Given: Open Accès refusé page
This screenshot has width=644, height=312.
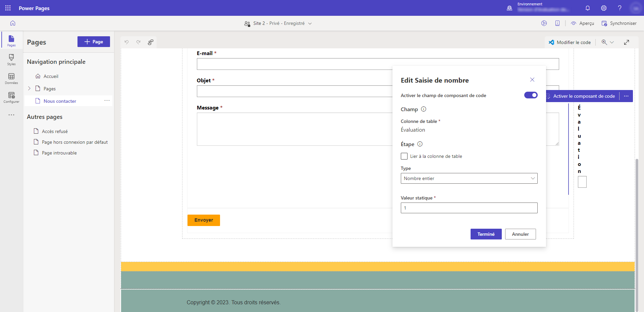Looking at the screenshot, I should pos(55,131).
